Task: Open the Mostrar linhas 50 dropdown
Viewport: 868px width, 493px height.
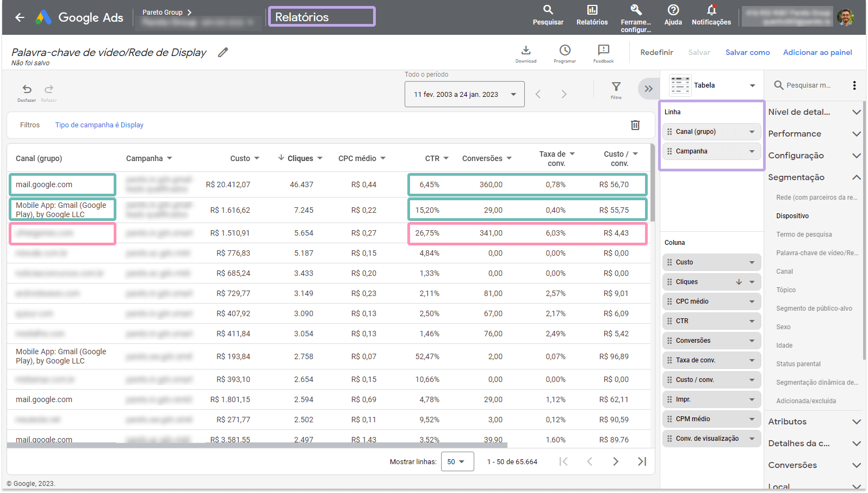Action: 457,461
